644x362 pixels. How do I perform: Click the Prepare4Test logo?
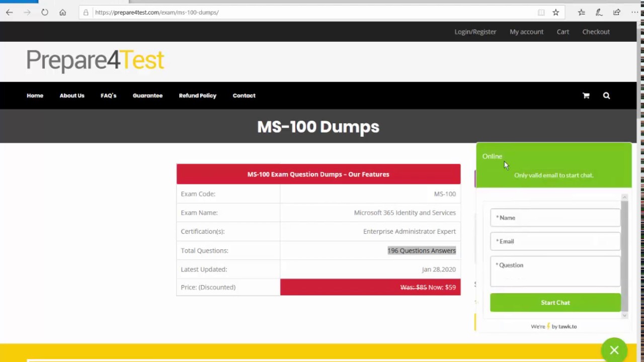coord(95,60)
